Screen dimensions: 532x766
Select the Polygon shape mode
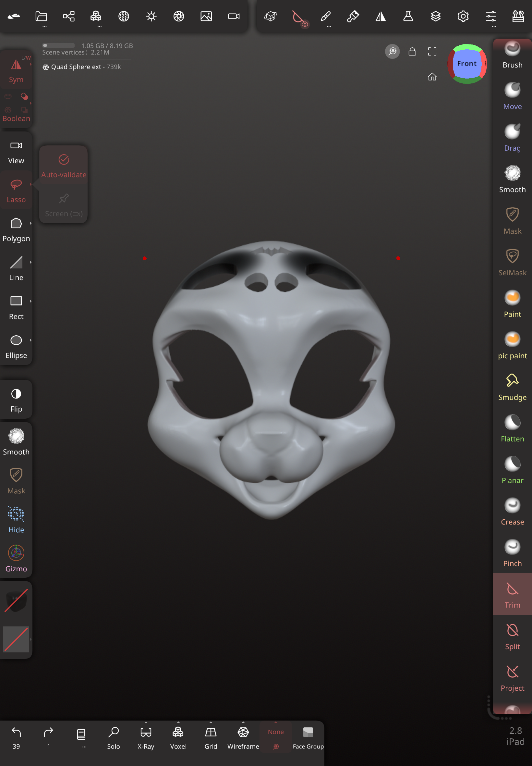tap(16, 229)
